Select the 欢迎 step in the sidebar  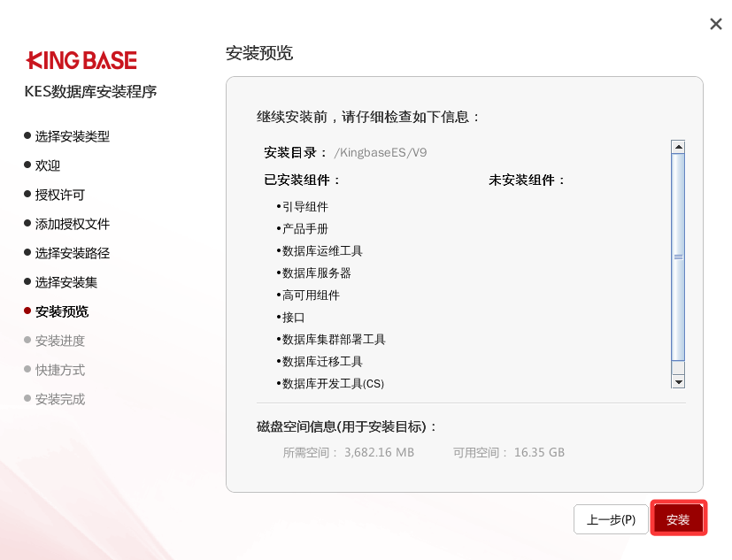tap(48, 165)
